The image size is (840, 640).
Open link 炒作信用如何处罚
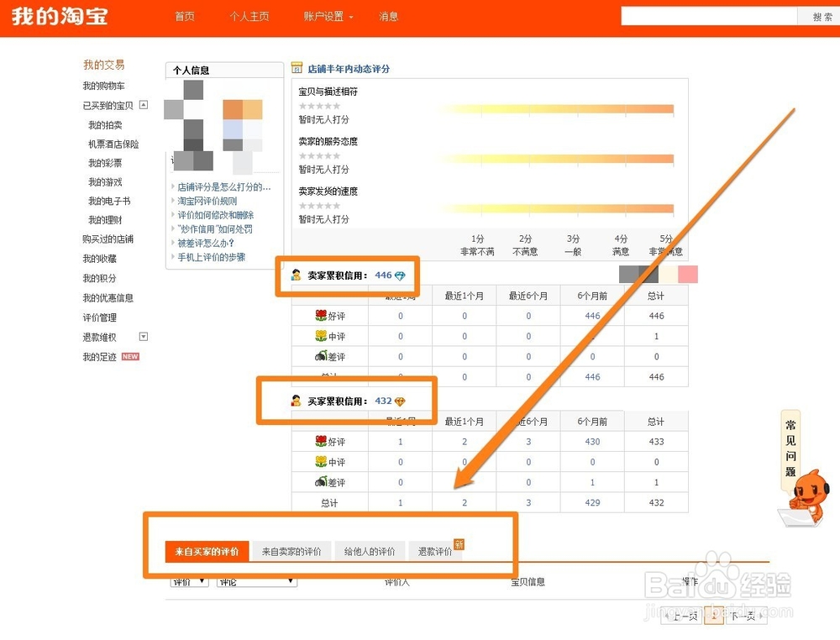click(x=215, y=228)
